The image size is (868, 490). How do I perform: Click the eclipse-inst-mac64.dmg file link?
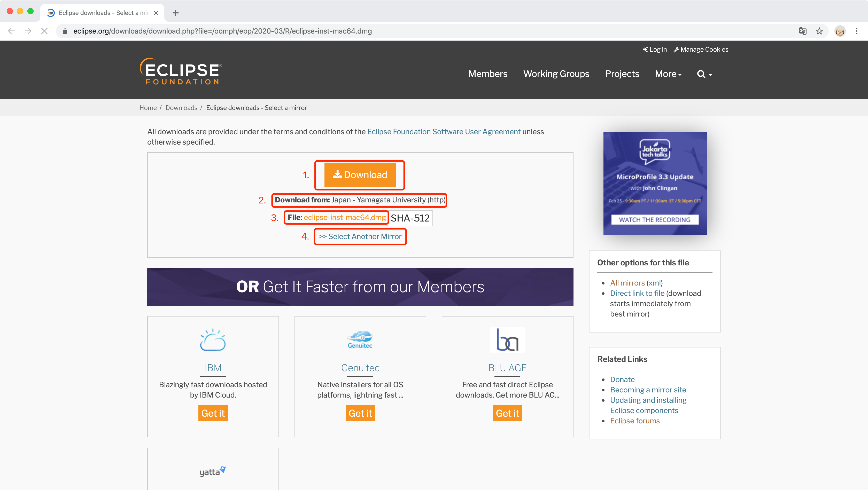[345, 218]
